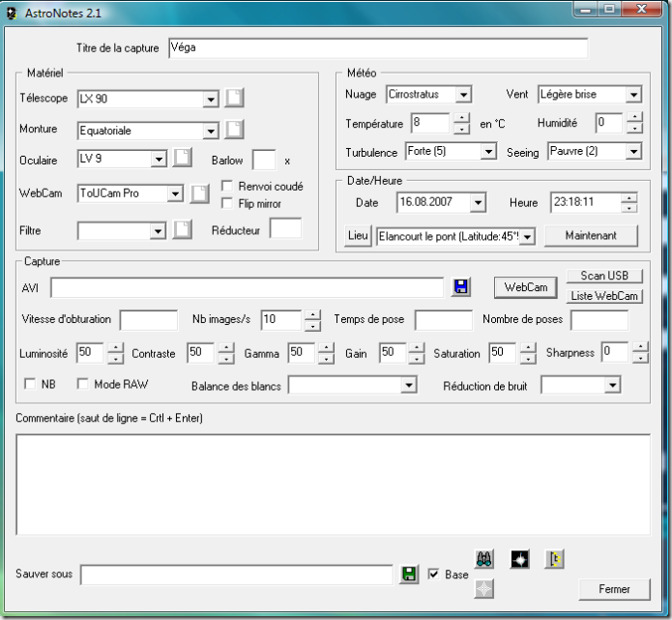Enable the Renvoi coudé checkbox

click(x=227, y=187)
